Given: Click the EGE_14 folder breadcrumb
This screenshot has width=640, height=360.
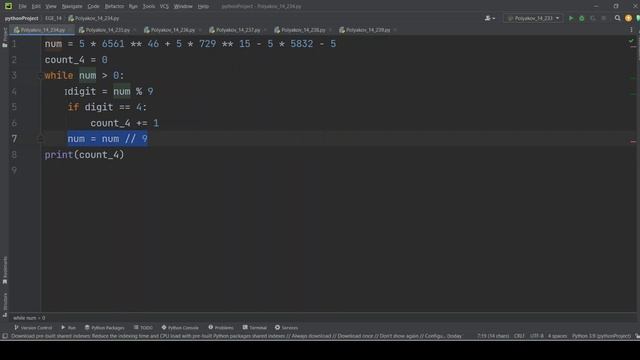Looking at the screenshot, I should [x=53, y=18].
